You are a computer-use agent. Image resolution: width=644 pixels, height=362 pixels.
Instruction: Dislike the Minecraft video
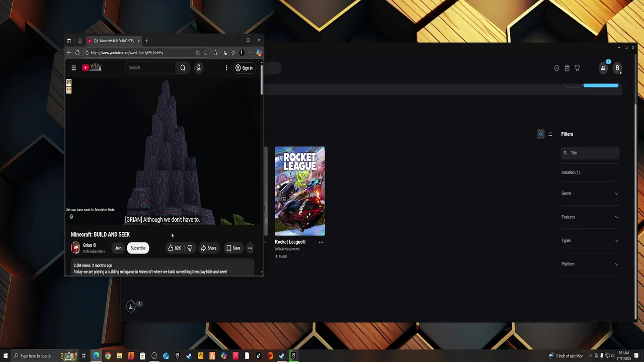pos(190,248)
